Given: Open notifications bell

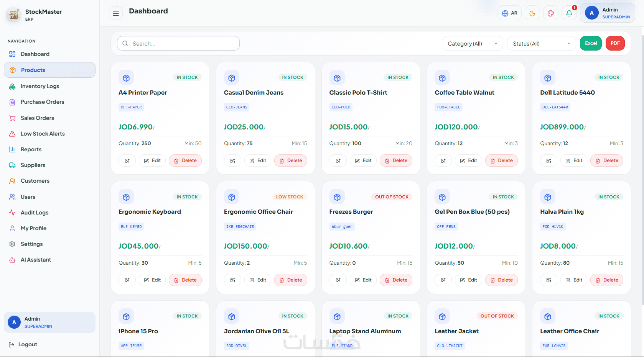Looking at the screenshot, I should coord(569,13).
